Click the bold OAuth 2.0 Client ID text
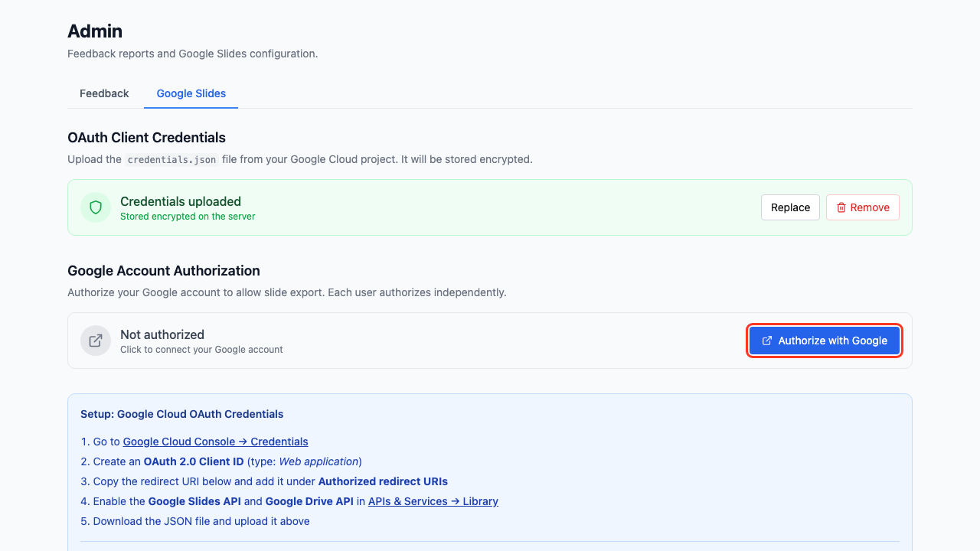 pyautogui.click(x=194, y=461)
